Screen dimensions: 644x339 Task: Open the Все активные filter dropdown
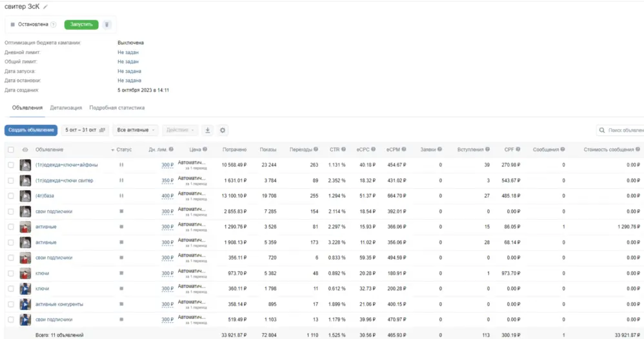coord(136,130)
